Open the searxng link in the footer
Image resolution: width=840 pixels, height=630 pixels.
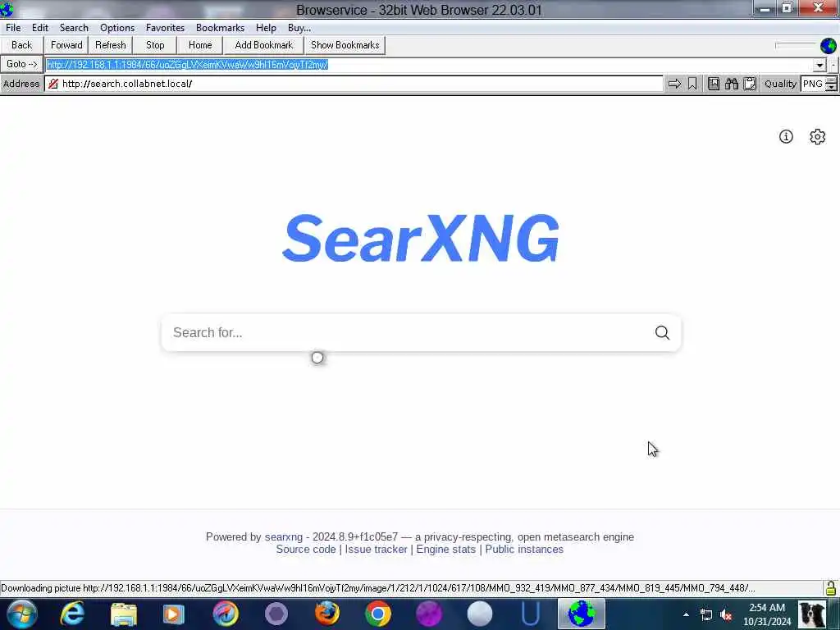pos(283,536)
